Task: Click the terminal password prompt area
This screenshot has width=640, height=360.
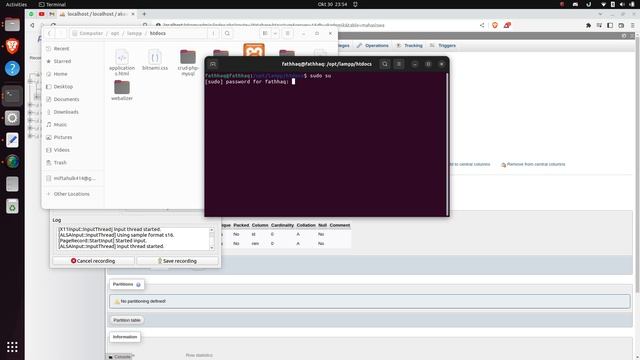Action: pos(249,82)
